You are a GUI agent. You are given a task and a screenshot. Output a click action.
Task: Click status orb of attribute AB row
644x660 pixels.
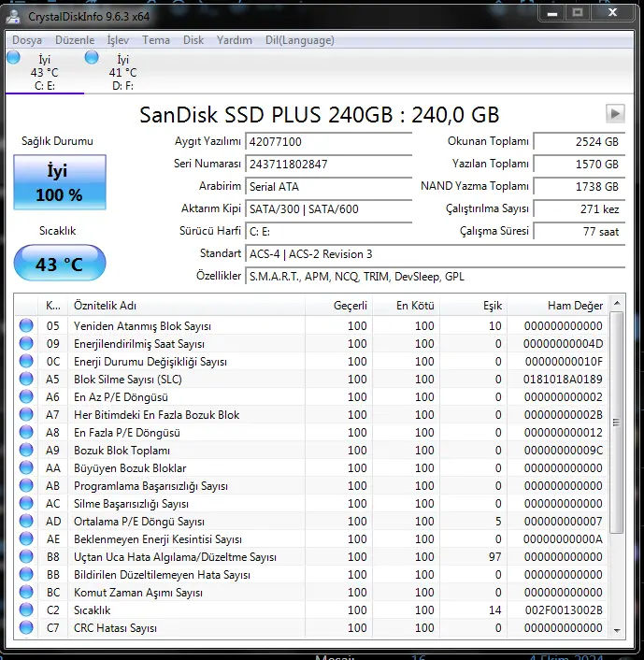tap(26, 485)
